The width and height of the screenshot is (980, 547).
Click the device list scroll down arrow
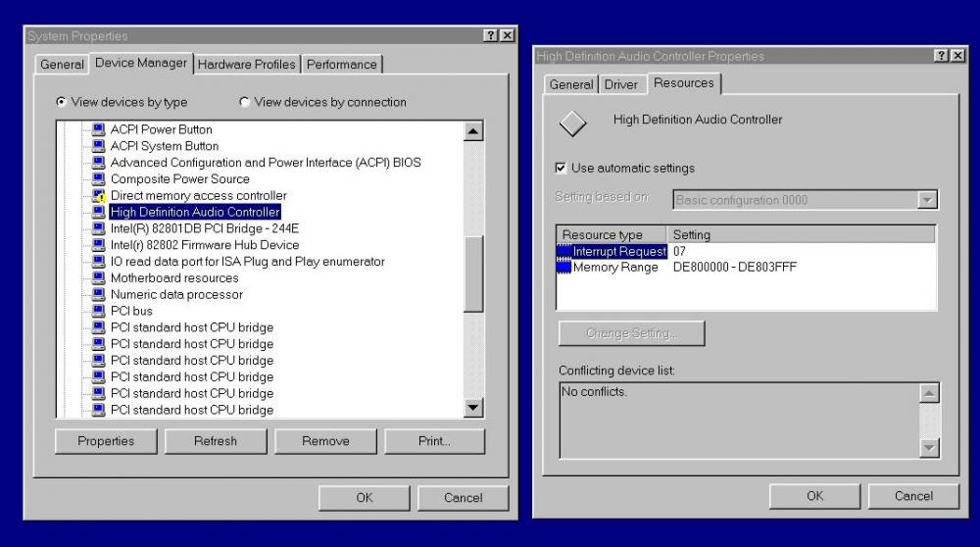point(473,408)
